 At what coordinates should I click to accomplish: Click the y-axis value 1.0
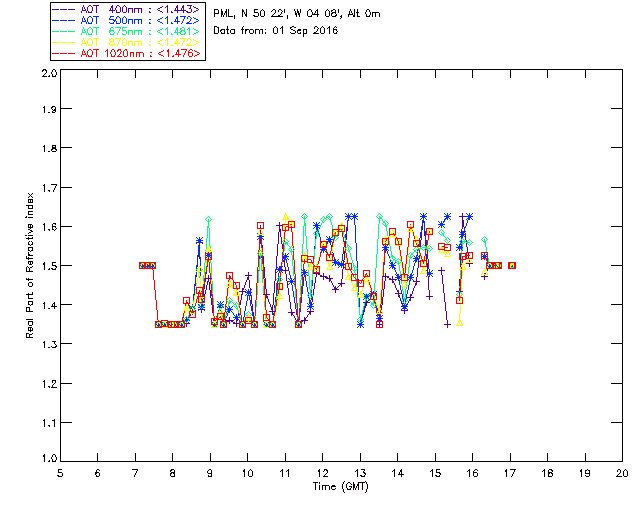click(49, 458)
